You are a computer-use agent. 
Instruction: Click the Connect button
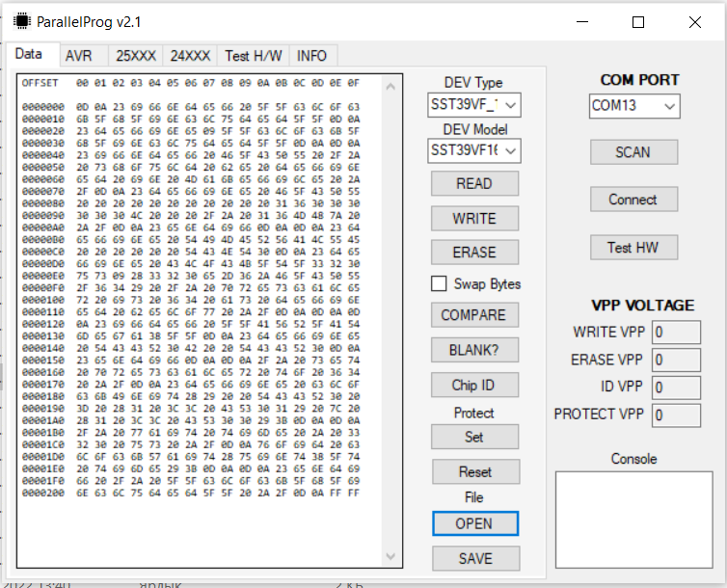point(633,200)
